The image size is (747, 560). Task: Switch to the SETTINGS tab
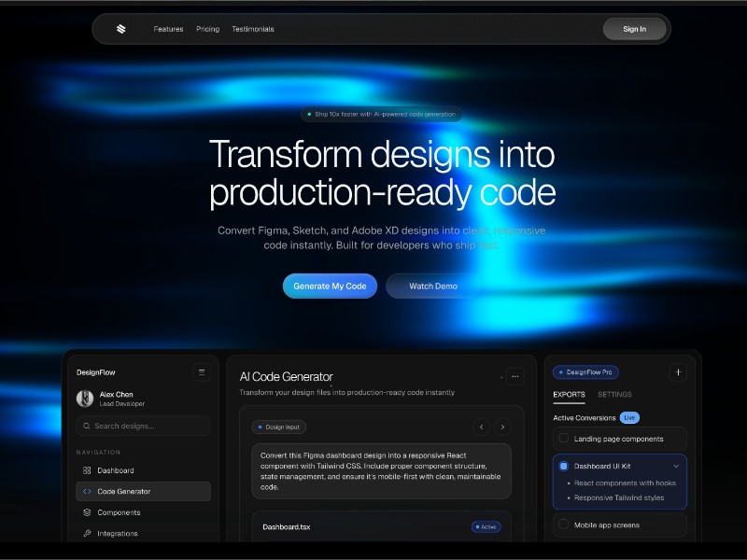(x=615, y=394)
